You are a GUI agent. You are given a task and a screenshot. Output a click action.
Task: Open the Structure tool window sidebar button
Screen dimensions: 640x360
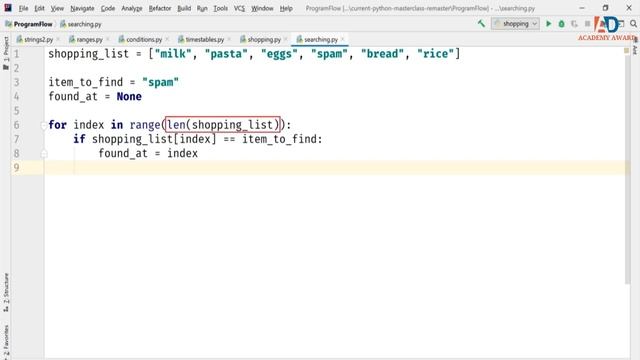click(x=6, y=292)
